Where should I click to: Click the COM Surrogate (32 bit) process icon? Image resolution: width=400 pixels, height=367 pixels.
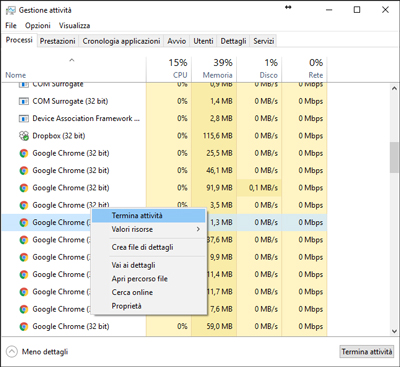(24, 101)
